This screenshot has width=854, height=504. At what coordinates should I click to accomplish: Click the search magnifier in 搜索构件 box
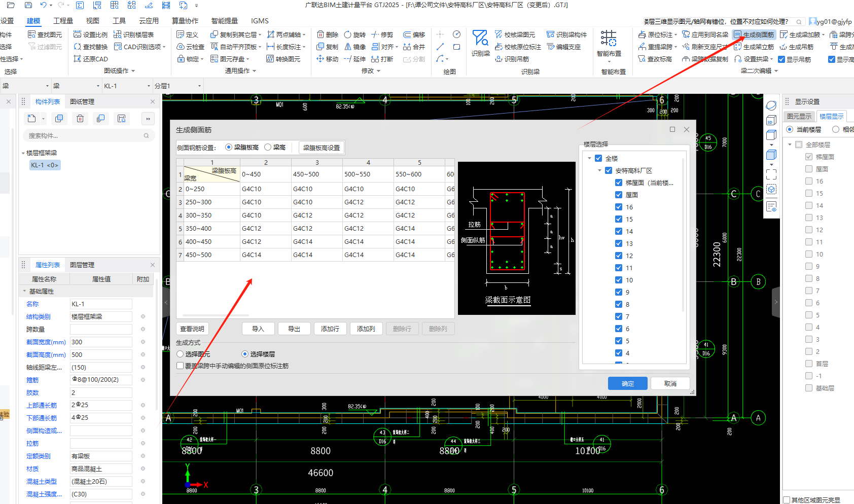coord(146,136)
